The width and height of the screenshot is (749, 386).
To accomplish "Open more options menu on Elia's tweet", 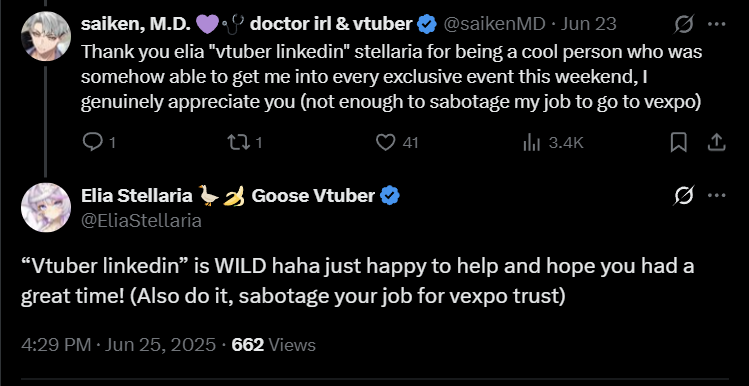I will coord(717,195).
